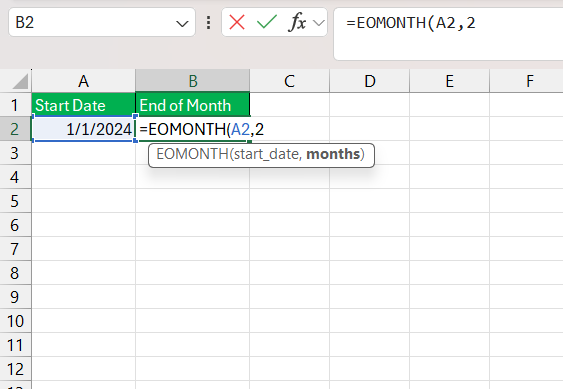This screenshot has height=389, width=563.
Task: Click start_date argument in tooltip
Action: click(x=267, y=154)
